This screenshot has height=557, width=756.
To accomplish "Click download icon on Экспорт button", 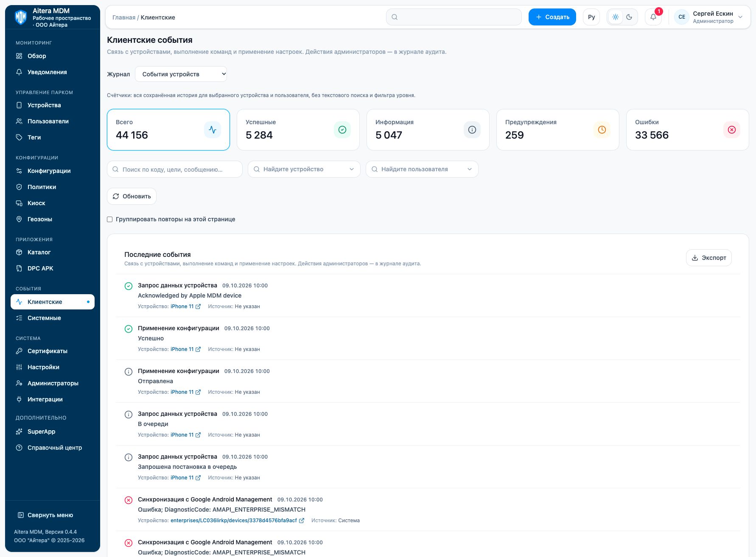I will [695, 258].
